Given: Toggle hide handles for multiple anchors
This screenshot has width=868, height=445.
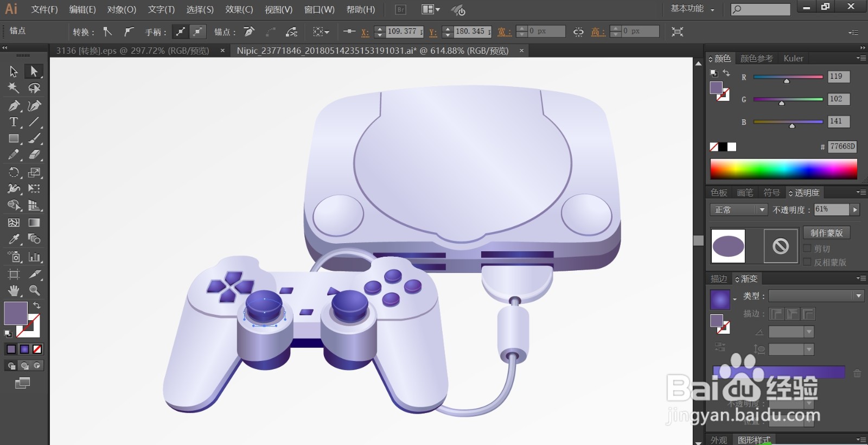Looking at the screenshot, I should click(198, 31).
